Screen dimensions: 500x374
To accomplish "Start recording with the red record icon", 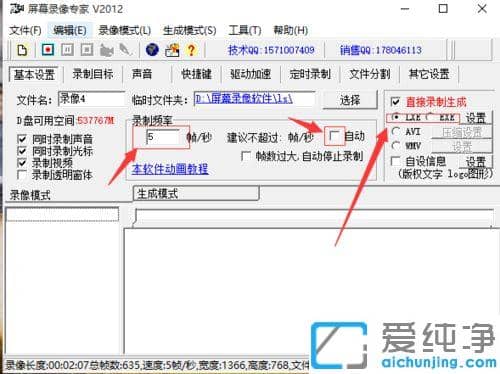I will [x=48, y=50].
